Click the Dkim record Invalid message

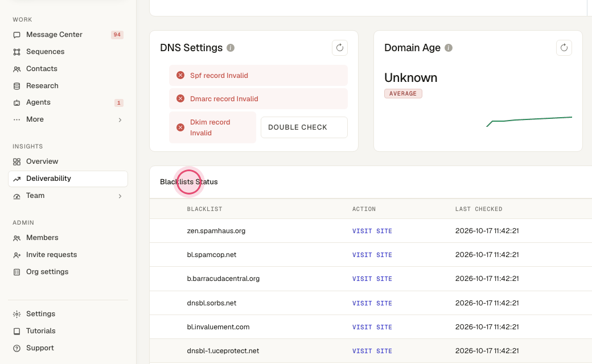(212, 127)
